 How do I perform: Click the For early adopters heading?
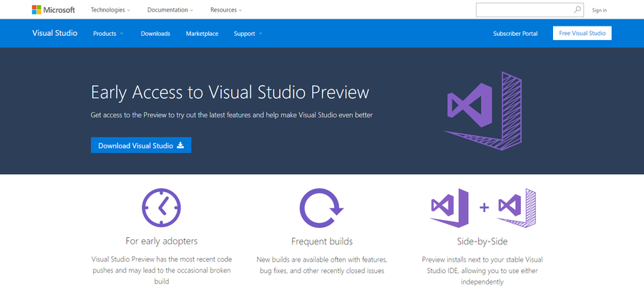[162, 241]
